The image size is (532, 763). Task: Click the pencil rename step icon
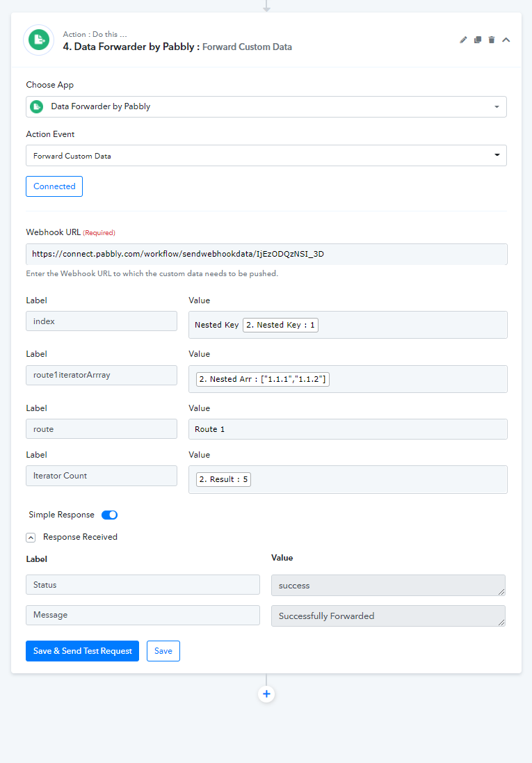click(x=463, y=40)
